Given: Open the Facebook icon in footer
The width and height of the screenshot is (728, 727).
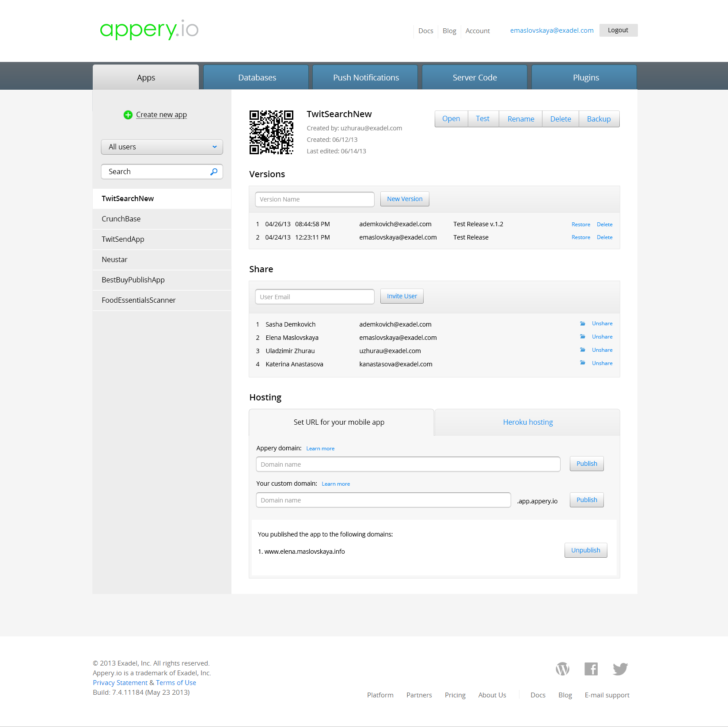Looking at the screenshot, I should pyautogui.click(x=591, y=669).
